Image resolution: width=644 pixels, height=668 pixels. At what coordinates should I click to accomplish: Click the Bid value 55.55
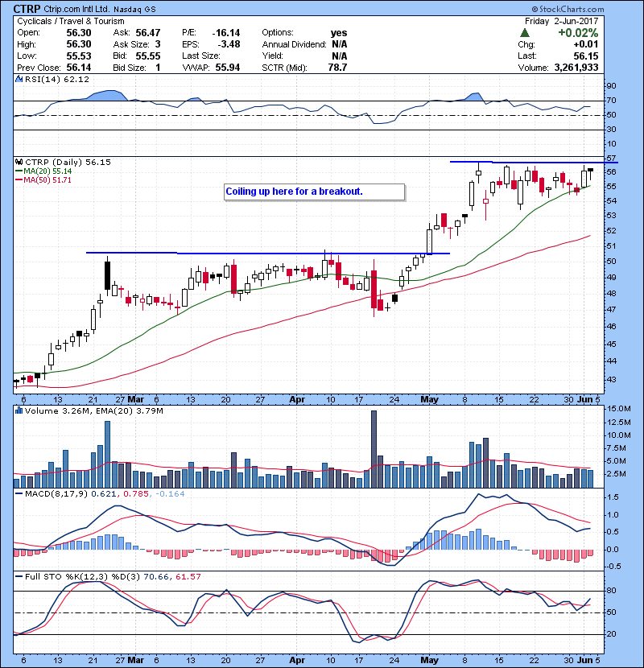tap(148, 56)
